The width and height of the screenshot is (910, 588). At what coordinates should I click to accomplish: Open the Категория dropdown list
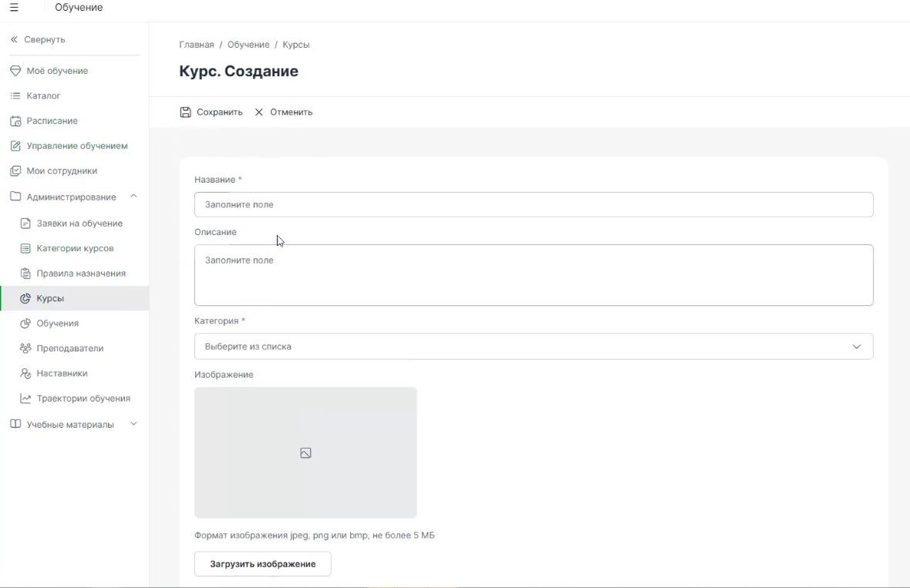coord(533,347)
